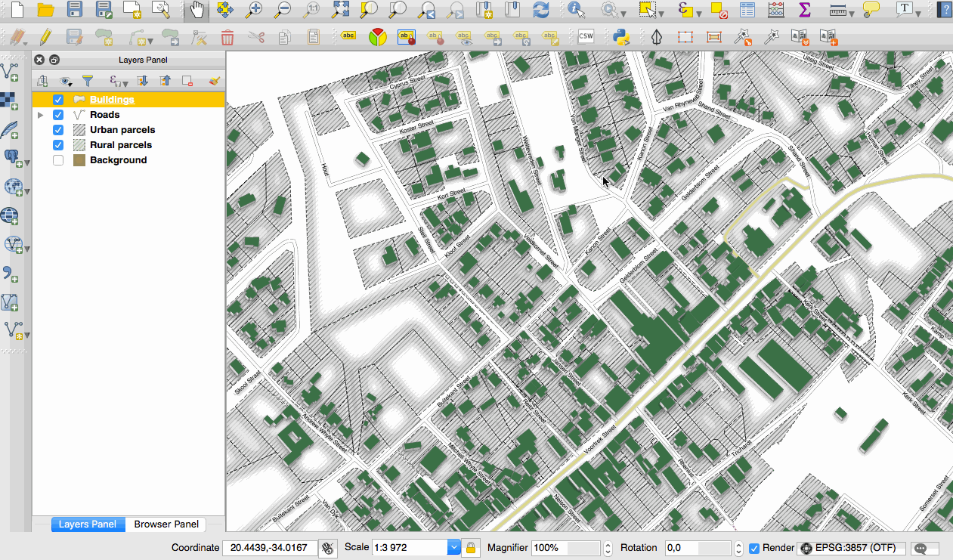
Task: Open the Field Calculator abacus icon
Action: pos(776,10)
